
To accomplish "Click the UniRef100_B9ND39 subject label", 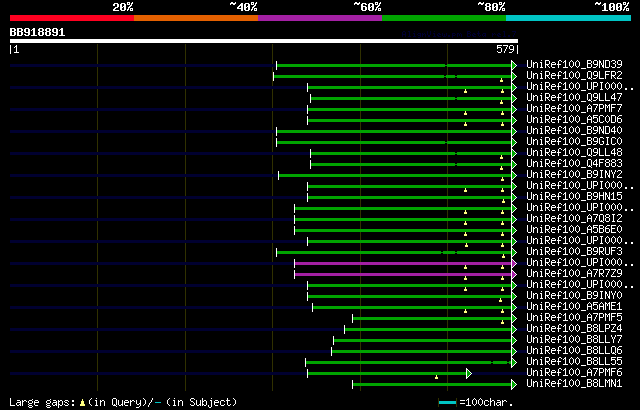I will click(574, 64).
